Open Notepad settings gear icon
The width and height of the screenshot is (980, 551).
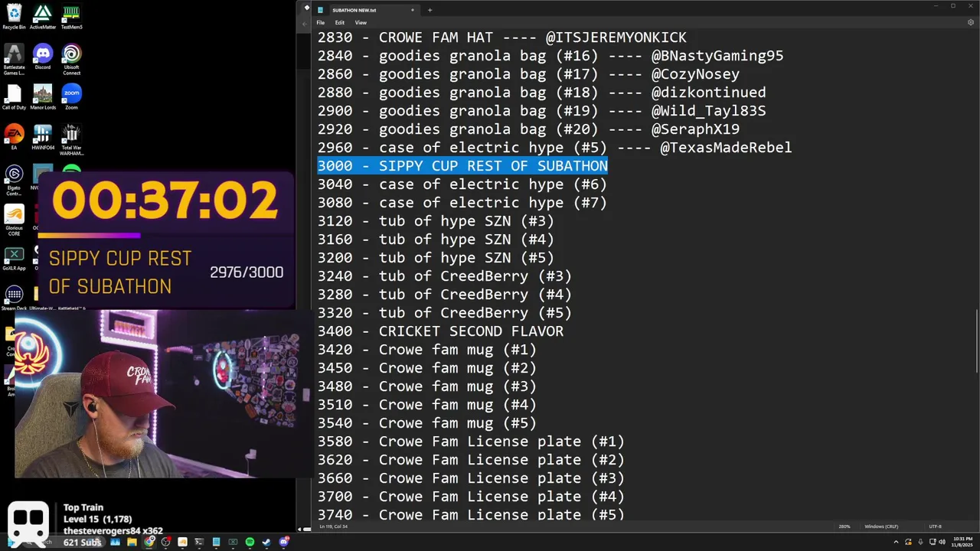(x=971, y=22)
